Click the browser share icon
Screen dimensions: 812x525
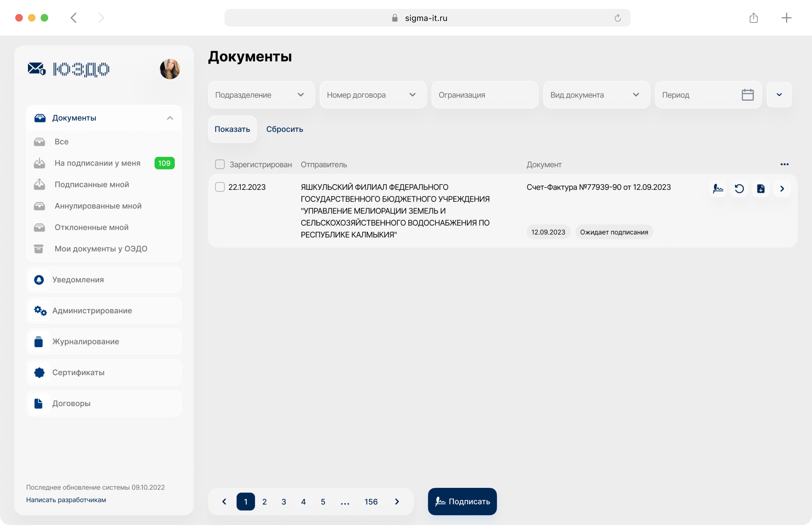[x=753, y=18]
